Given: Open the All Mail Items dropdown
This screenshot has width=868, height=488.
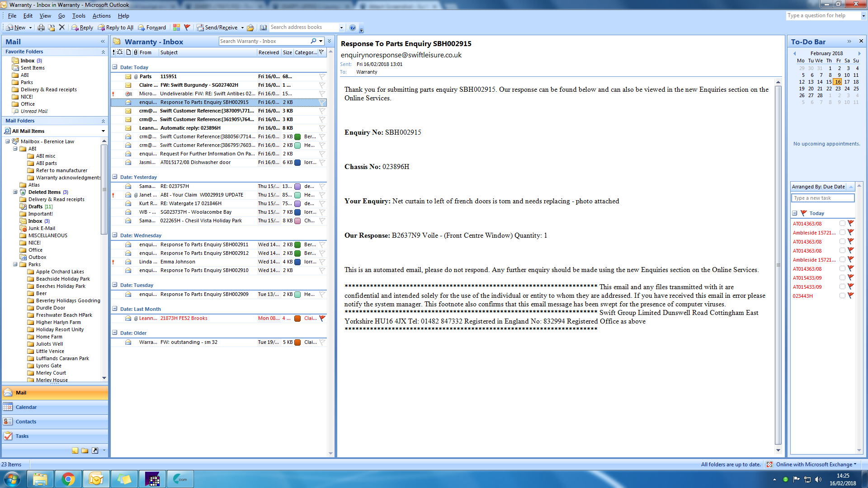Looking at the screenshot, I should 103,131.
